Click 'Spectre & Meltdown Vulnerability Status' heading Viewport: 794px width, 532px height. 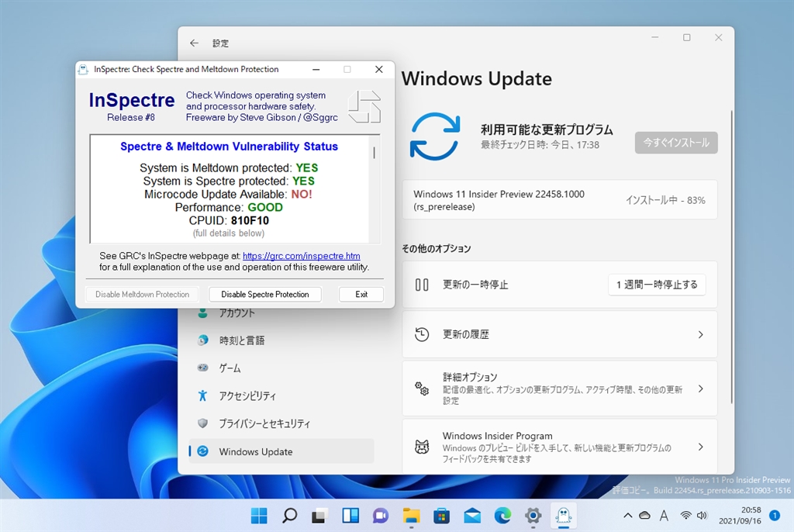(x=229, y=147)
